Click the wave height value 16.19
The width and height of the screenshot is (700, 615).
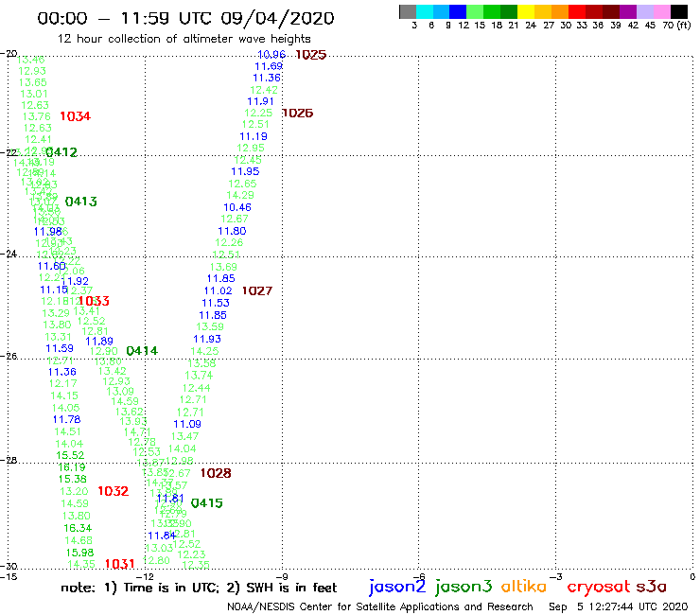pos(72,467)
